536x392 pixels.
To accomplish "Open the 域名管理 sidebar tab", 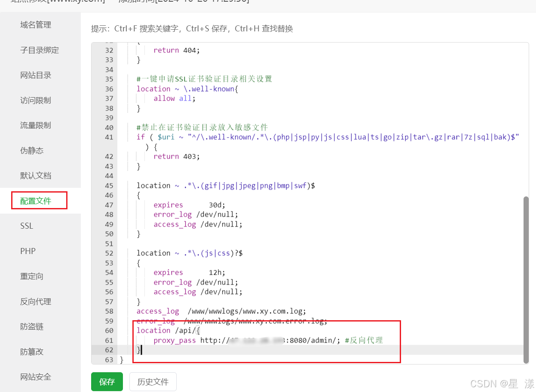I will 36,25.
